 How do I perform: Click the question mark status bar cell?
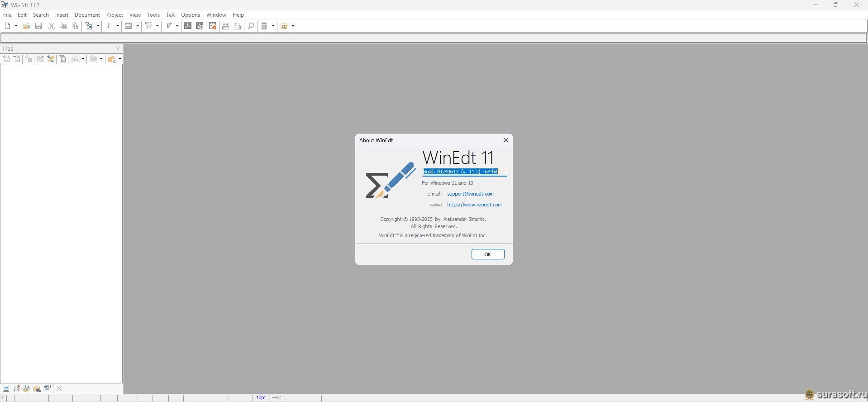coord(3,398)
